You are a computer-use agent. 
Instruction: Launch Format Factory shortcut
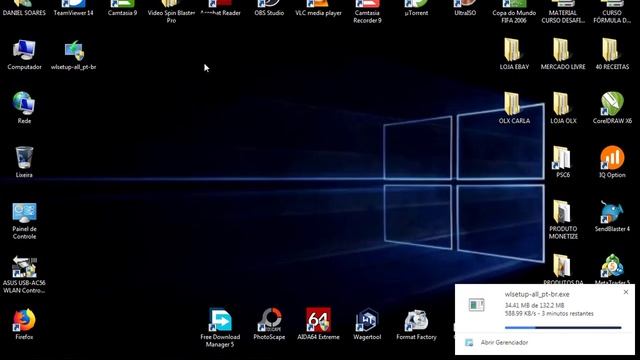coord(416,324)
